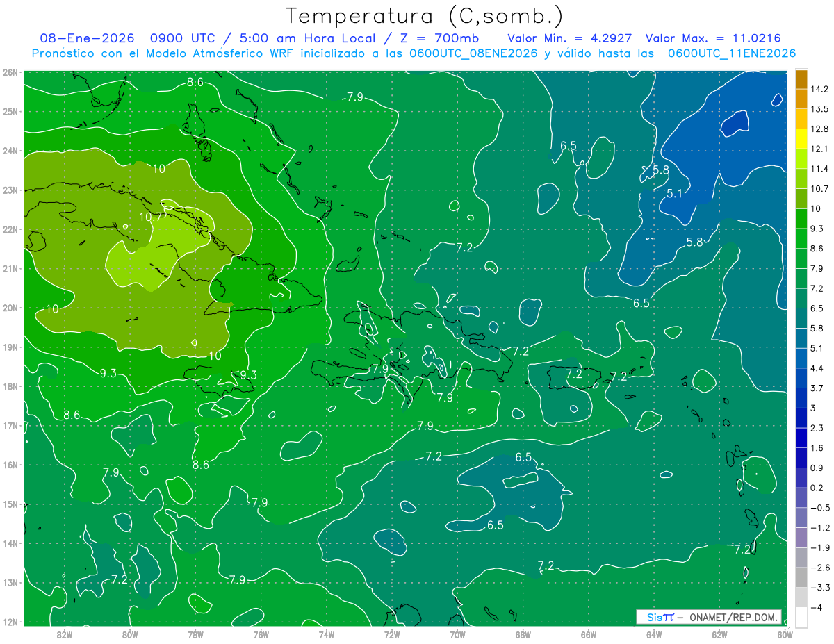Click the color bar label "-3.3"

819,588
